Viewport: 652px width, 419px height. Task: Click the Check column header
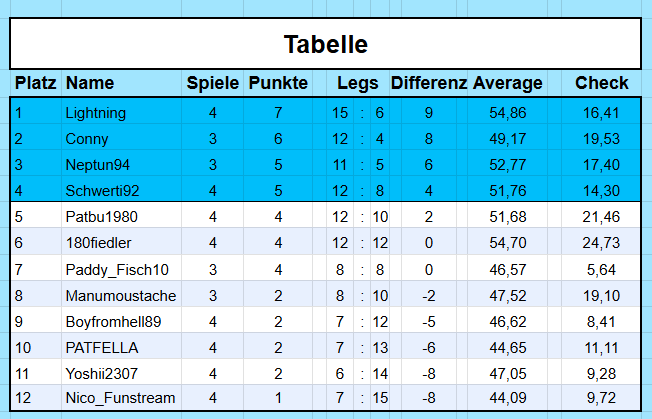601,83
